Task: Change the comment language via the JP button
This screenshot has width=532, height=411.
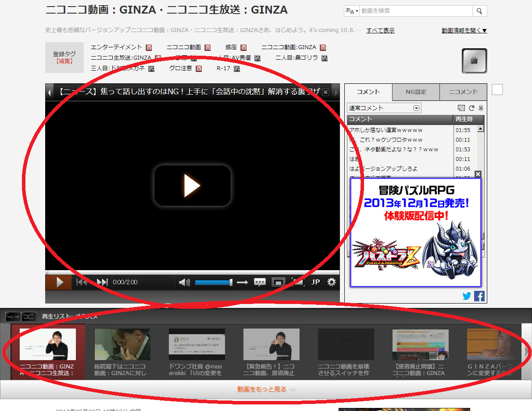Action: [x=316, y=282]
